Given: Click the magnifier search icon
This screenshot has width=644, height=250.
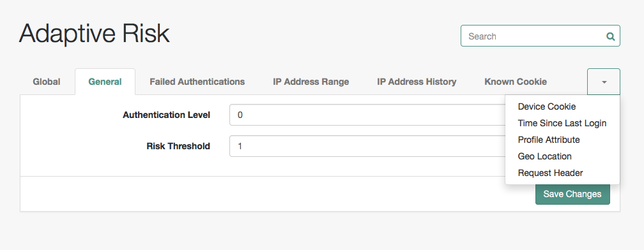Looking at the screenshot, I should point(610,36).
